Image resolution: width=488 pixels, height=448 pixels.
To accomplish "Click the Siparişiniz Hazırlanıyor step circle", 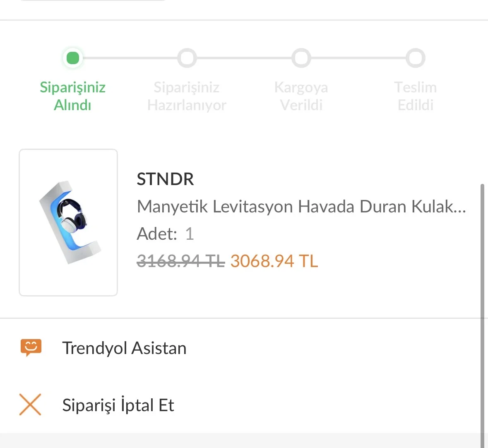I will click(x=187, y=58).
